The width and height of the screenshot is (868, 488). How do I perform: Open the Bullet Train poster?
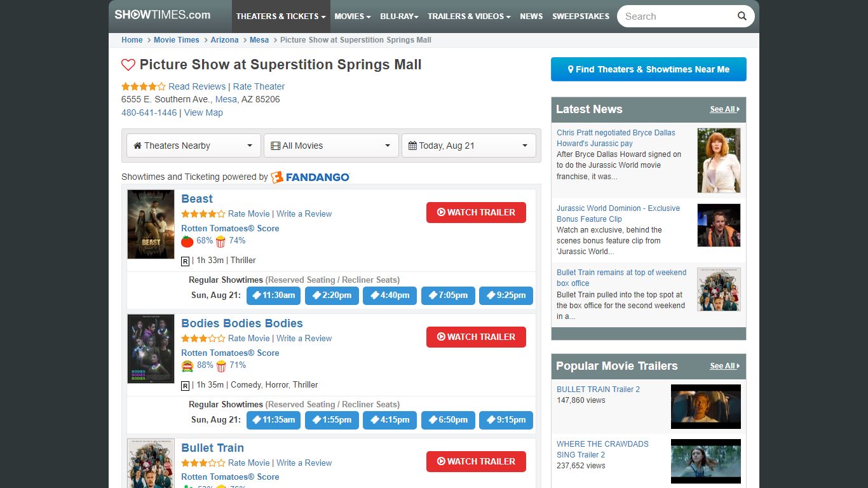[x=151, y=463]
